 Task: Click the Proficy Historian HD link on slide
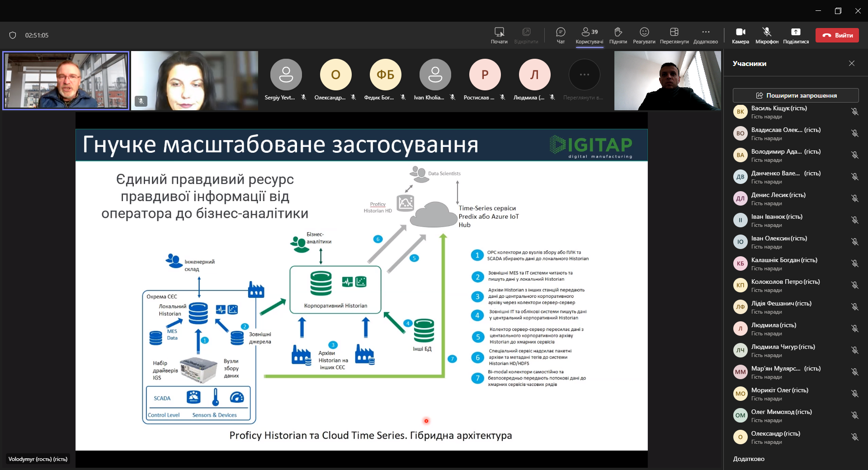[x=378, y=207]
